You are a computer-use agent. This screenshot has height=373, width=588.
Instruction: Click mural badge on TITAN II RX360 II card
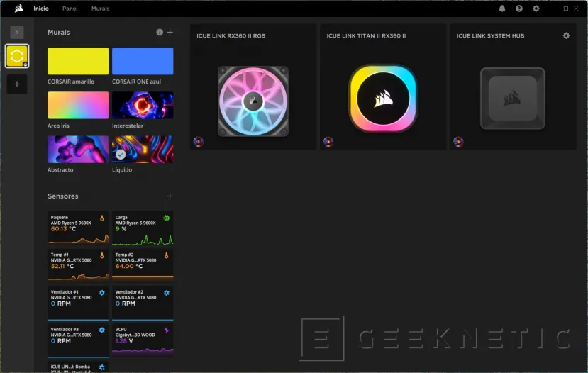pyautogui.click(x=328, y=142)
